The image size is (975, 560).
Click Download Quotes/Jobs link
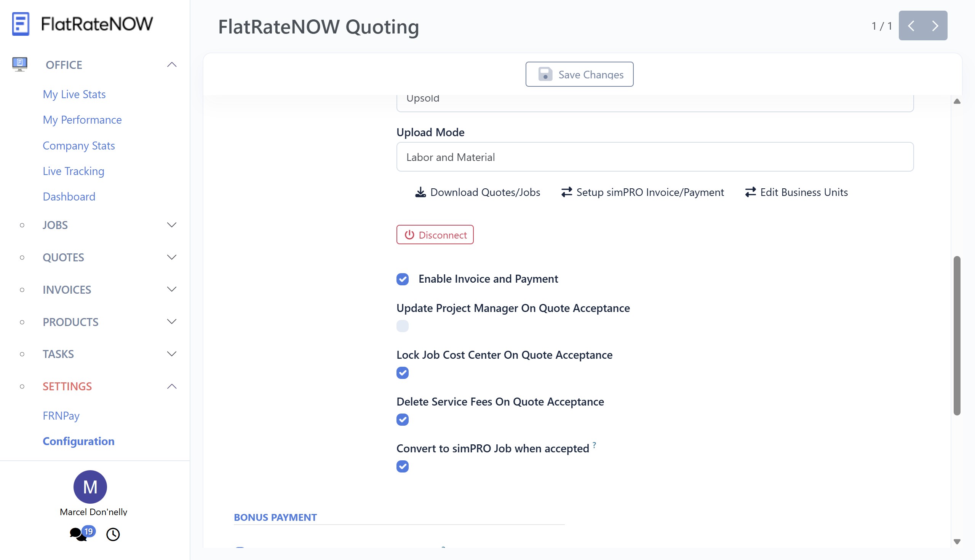[x=477, y=192]
